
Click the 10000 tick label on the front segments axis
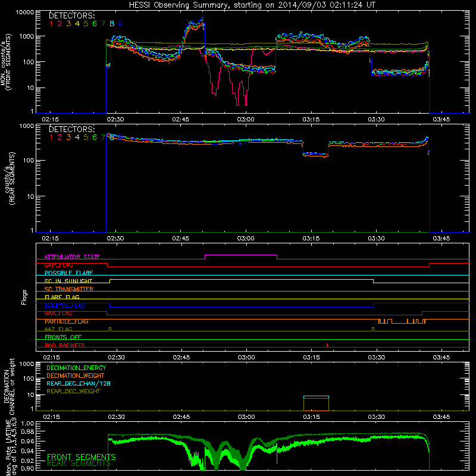(x=25, y=12)
